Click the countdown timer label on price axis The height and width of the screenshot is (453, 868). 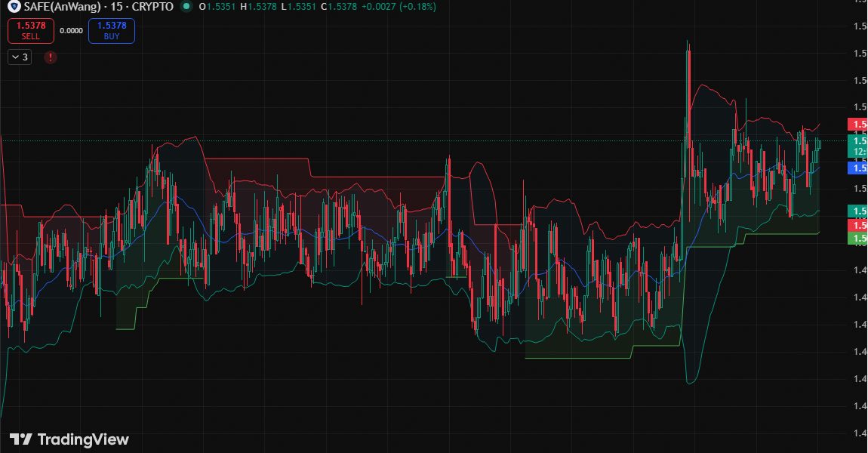coord(857,152)
